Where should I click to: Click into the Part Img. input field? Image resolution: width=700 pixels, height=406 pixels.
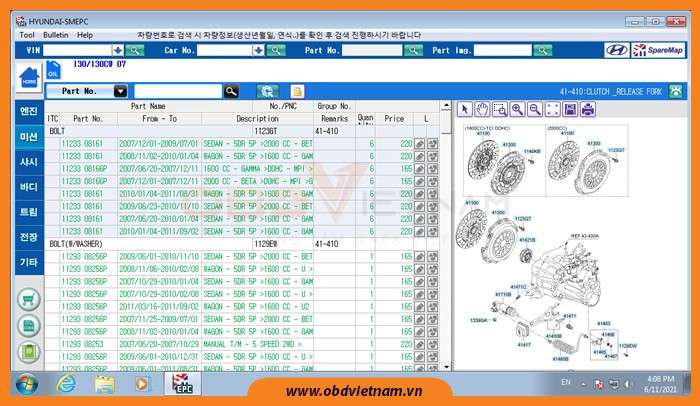503,50
